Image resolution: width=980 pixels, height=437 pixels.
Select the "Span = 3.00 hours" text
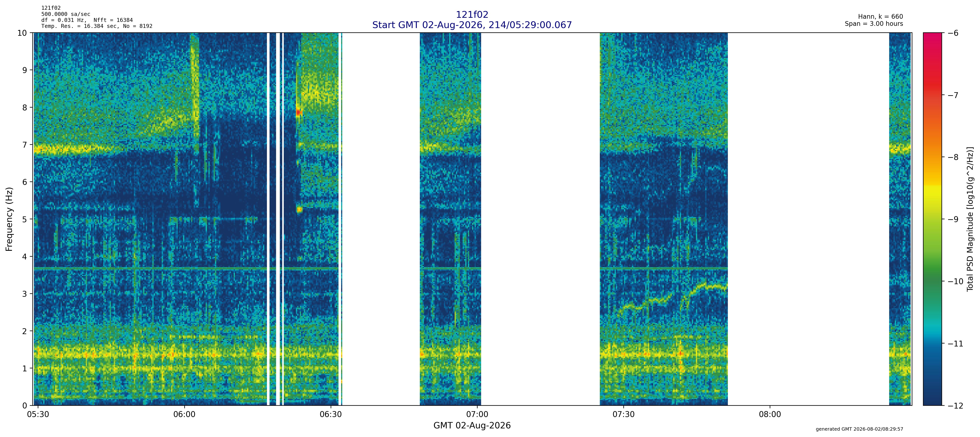(874, 24)
